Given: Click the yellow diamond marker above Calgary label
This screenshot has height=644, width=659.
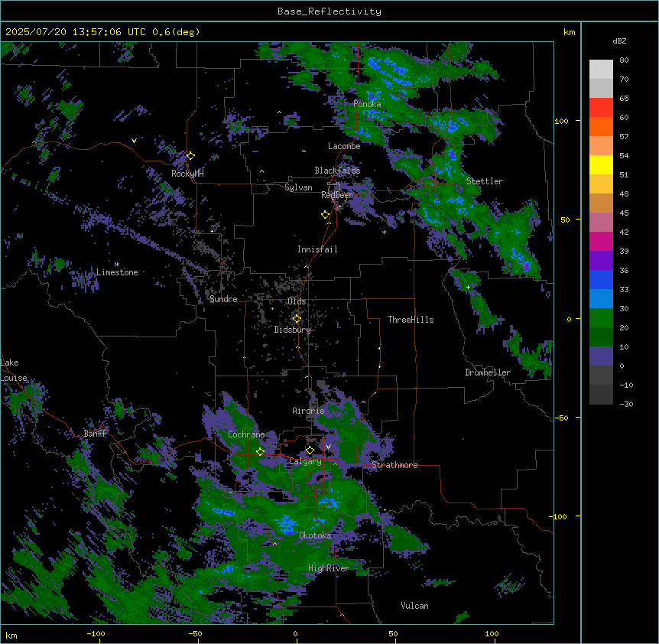Looking at the screenshot, I should [x=310, y=450].
